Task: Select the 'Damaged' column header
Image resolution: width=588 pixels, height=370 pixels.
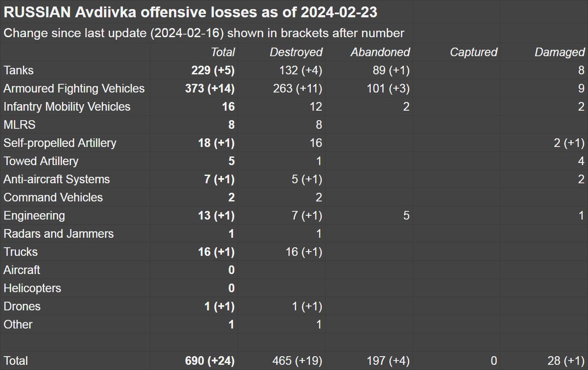Action: (560, 52)
